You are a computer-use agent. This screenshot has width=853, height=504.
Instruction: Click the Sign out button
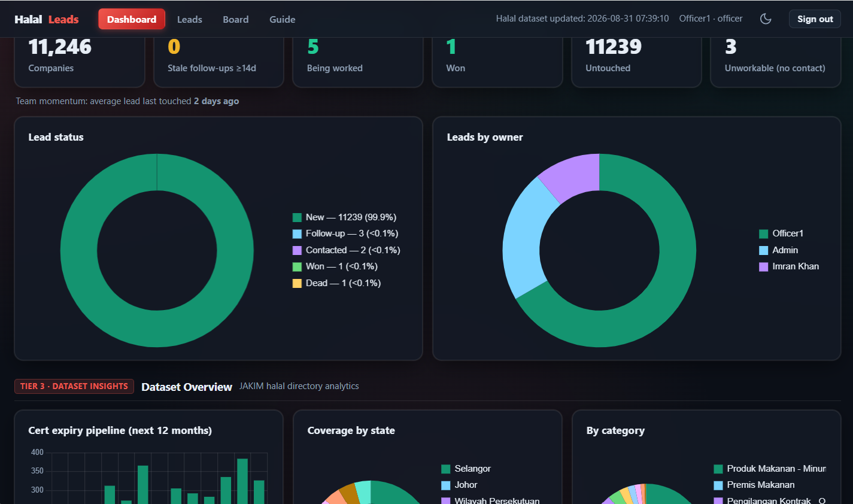815,19
